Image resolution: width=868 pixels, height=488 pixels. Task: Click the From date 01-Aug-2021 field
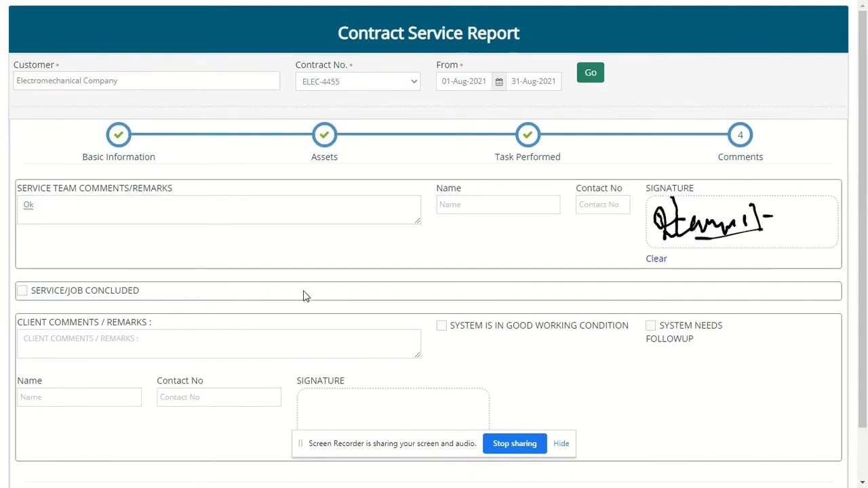465,81
